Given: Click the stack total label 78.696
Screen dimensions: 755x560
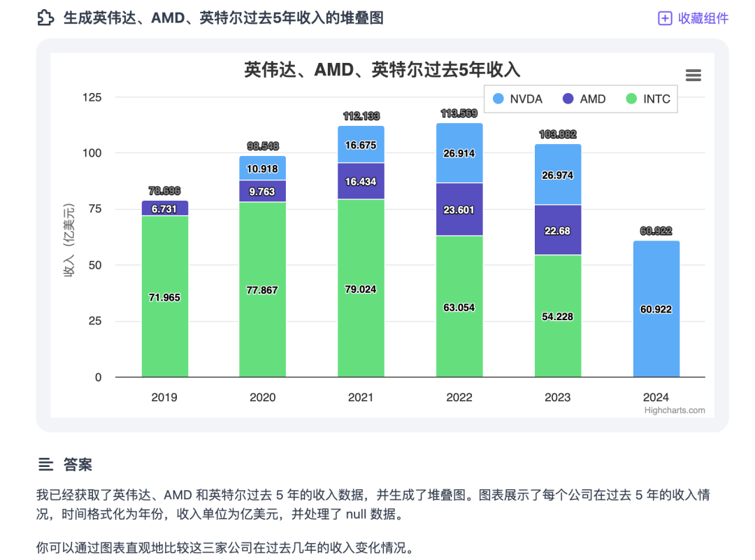Looking at the screenshot, I should (165, 191).
